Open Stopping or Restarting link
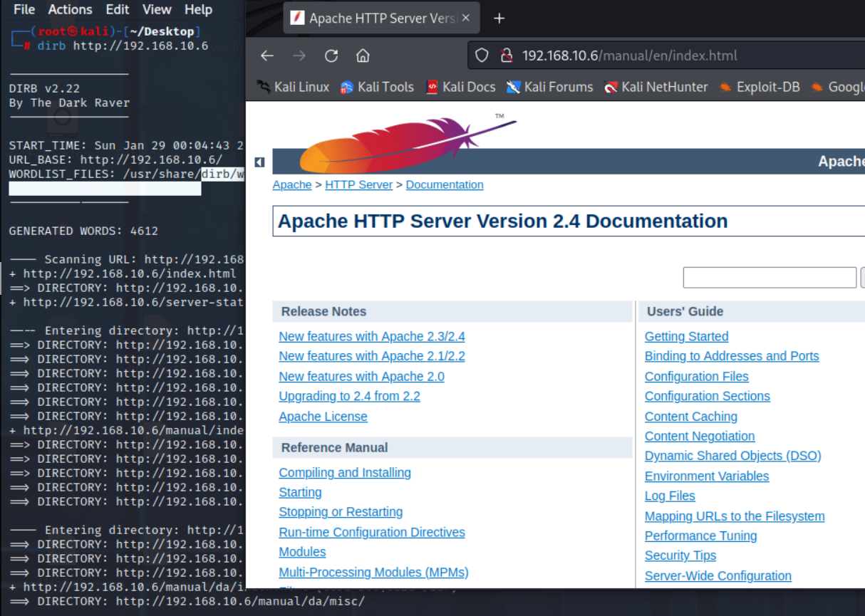Screen dimensions: 865x616 [341, 512]
